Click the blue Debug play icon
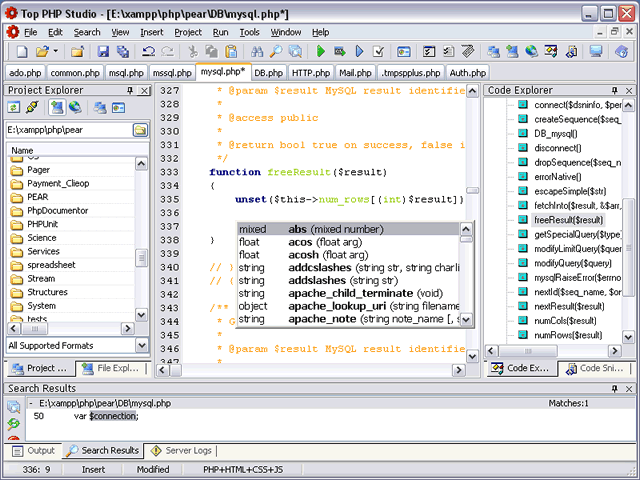This screenshot has height=480, width=640. 359,51
